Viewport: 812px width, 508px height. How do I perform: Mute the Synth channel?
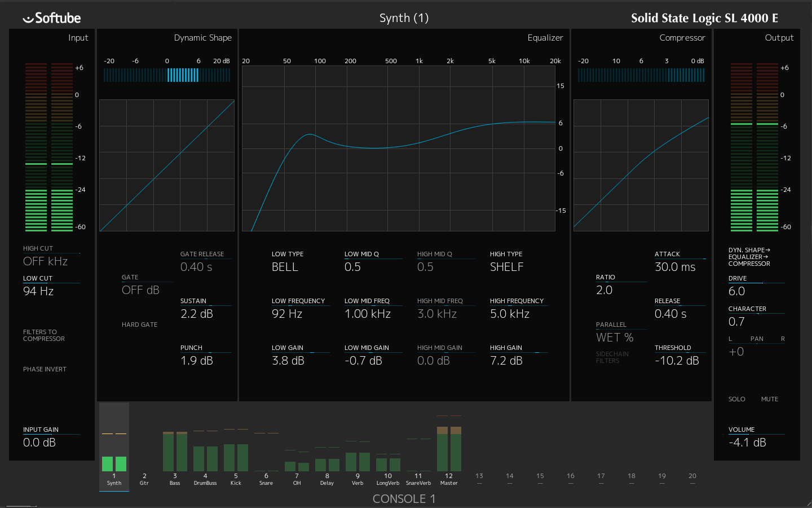[770, 399]
